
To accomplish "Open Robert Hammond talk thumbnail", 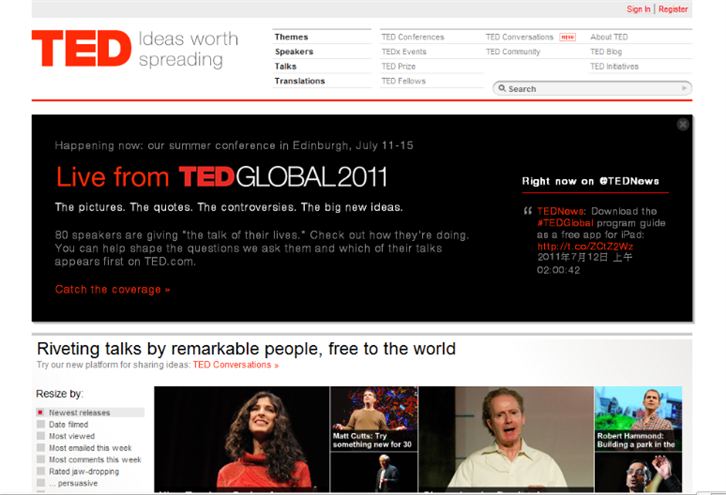I will click(x=638, y=419).
